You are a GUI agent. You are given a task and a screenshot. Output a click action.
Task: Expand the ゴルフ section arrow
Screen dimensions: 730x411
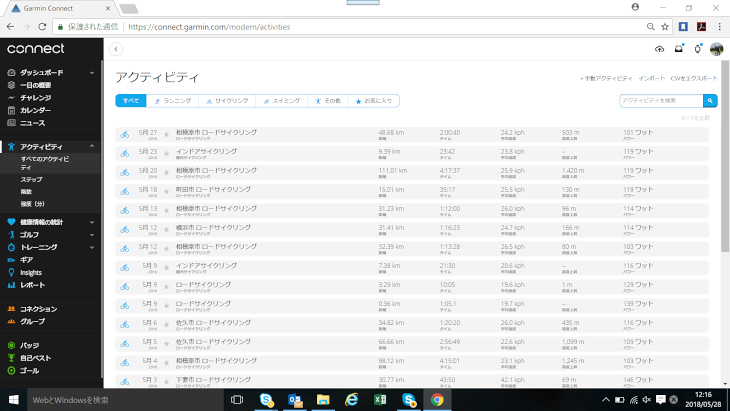click(92, 235)
